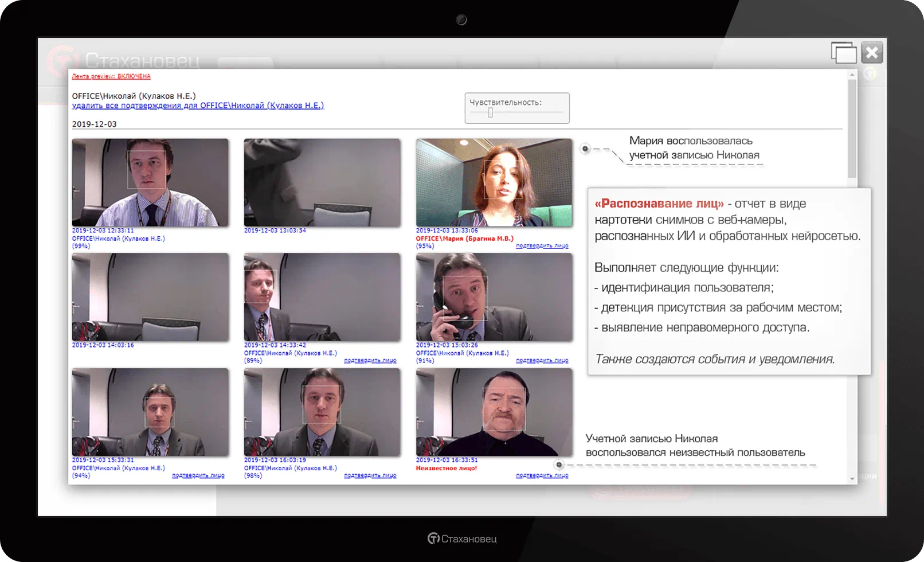The image size is (924, 562).
Task: Click the report's vertical scrollbar thumb
Action: click(852, 128)
